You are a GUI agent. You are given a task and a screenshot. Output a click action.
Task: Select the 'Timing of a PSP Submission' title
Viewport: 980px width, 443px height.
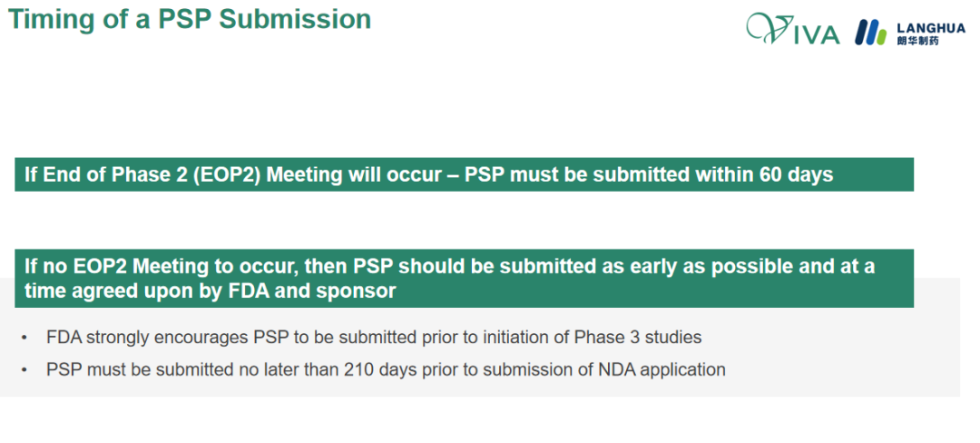click(x=190, y=19)
